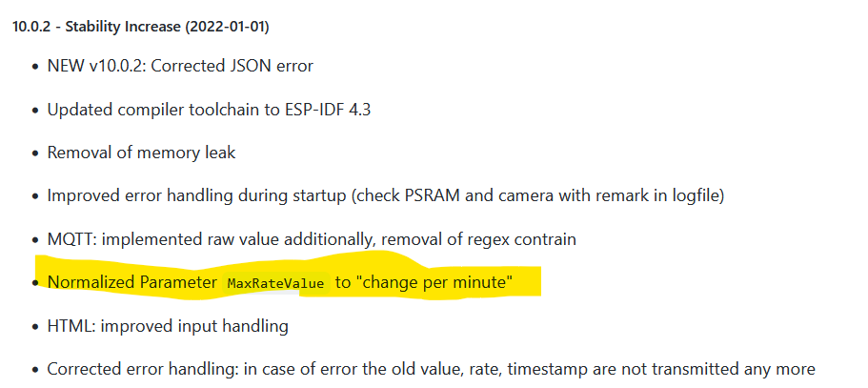This screenshot has height=388, width=868.
Task: Click the text NEW v10.0.2
Action: pyautogui.click(x=97, y=66)
